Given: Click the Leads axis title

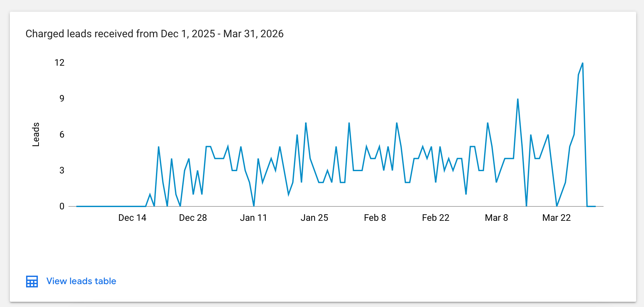Looking at the screenshot, I should (36, 135).
